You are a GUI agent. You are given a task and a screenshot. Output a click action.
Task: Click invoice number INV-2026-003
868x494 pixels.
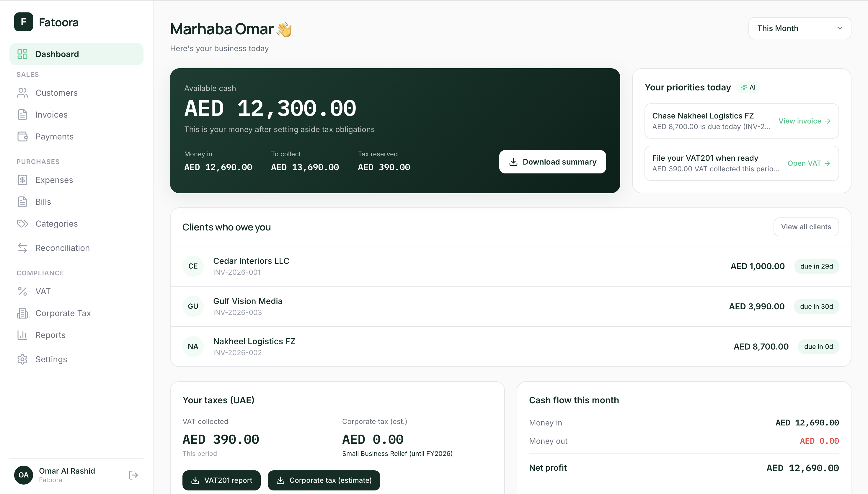[237, 313]
